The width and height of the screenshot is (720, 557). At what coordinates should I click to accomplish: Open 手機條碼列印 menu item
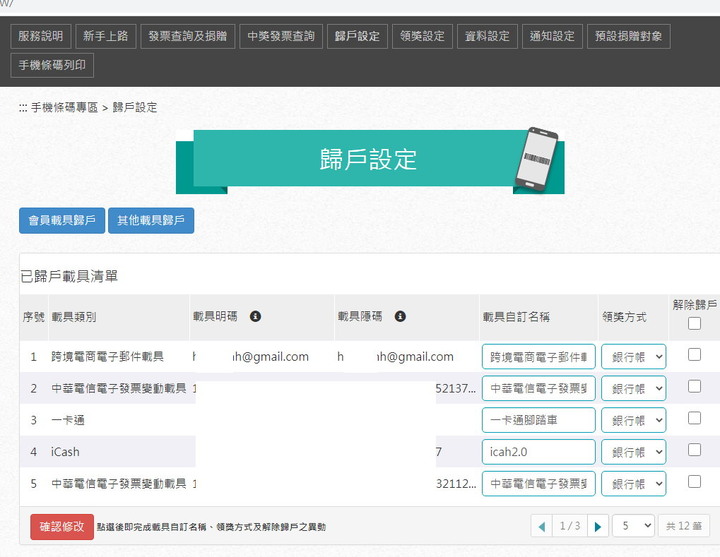[x=52, y=66]
